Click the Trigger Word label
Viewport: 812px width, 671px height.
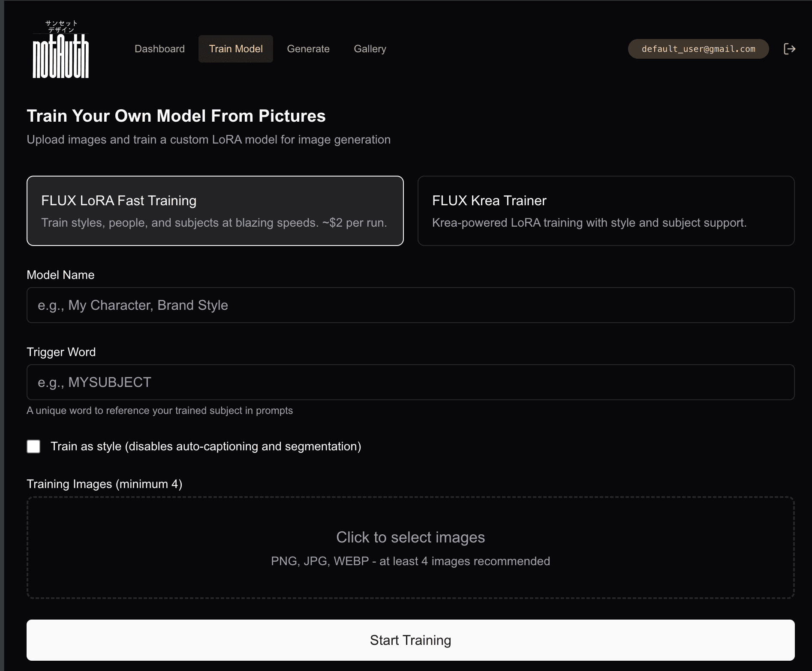[61, 352]
